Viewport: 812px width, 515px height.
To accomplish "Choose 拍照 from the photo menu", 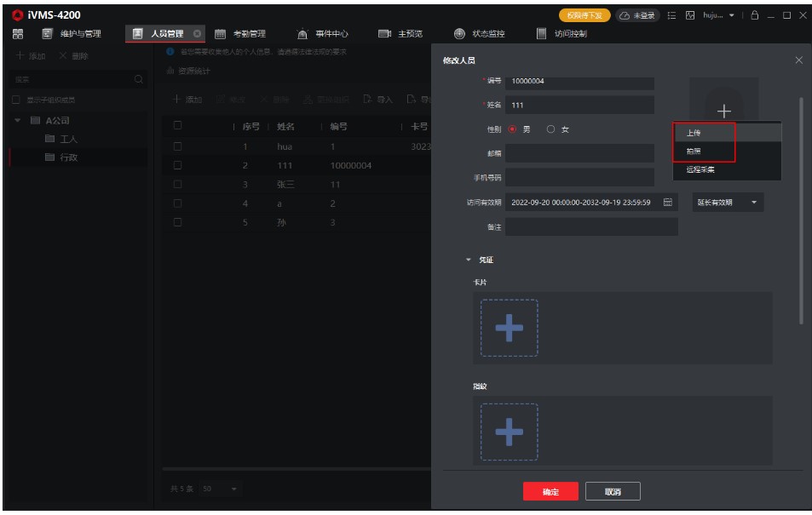I will 728,152.
